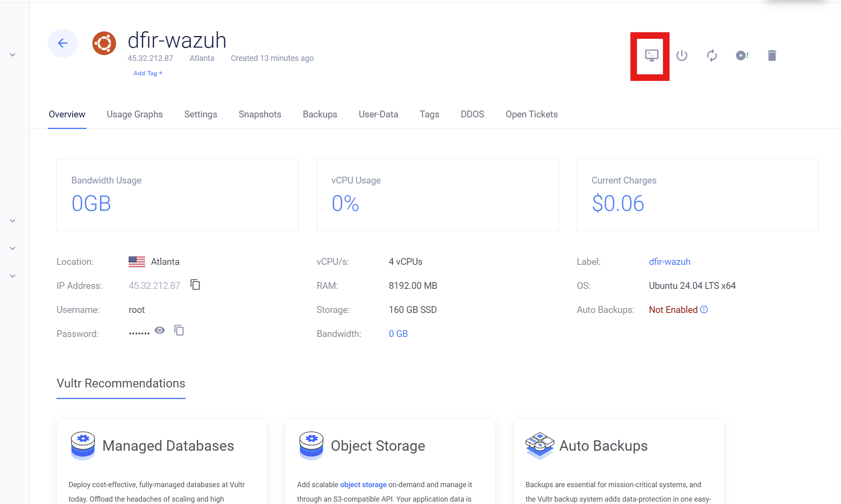Image resolution: width=841 pixels, height=504 pixels.
Task: Switch to the User-Data tab
Action: click(x=378, y=115)
